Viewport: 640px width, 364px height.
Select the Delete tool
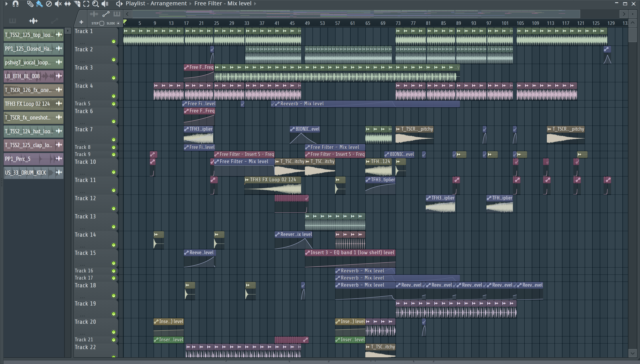pyautogui.click(x=49, y=4)
